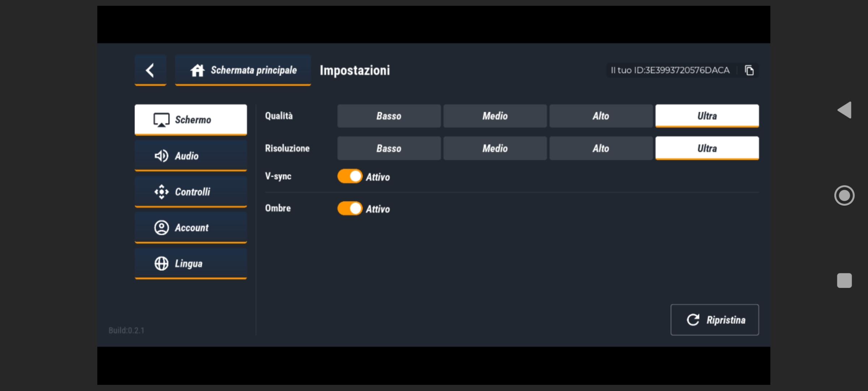Click the Ripristina refresh arrow icon

[693, 320]
